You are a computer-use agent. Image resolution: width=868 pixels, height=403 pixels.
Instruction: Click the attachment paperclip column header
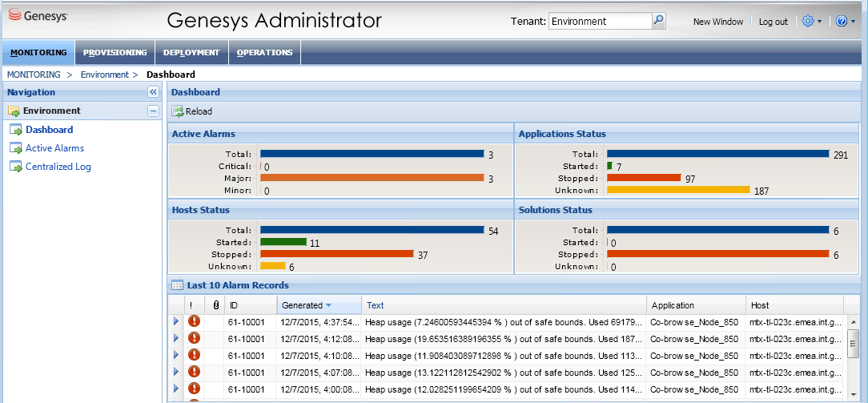tap(216, 305)
